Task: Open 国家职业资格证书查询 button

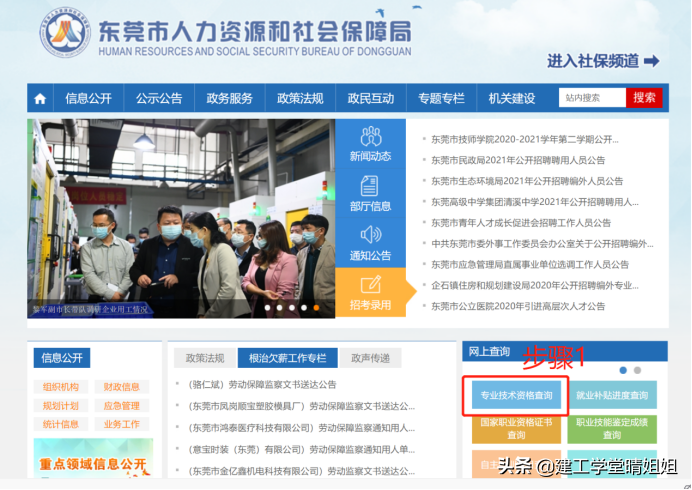Action: pyautogui.click(x=516, y=430)
